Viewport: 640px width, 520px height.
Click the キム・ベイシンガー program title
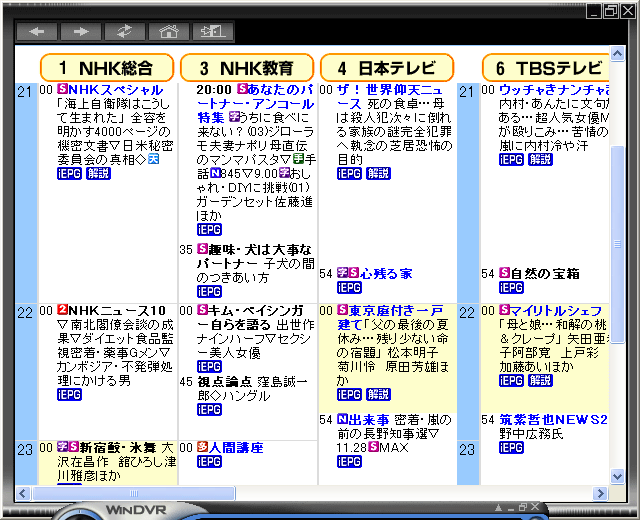[x=250, y=318]
